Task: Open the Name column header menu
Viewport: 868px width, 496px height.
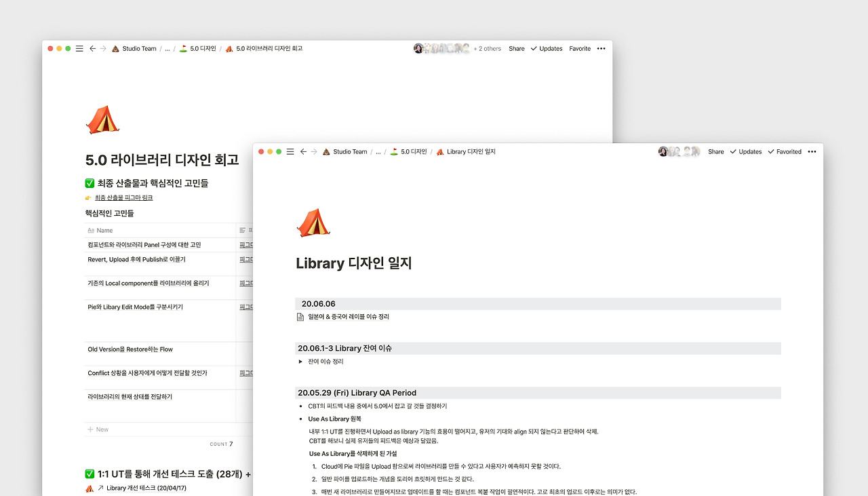Action: [x=160, y=231]
